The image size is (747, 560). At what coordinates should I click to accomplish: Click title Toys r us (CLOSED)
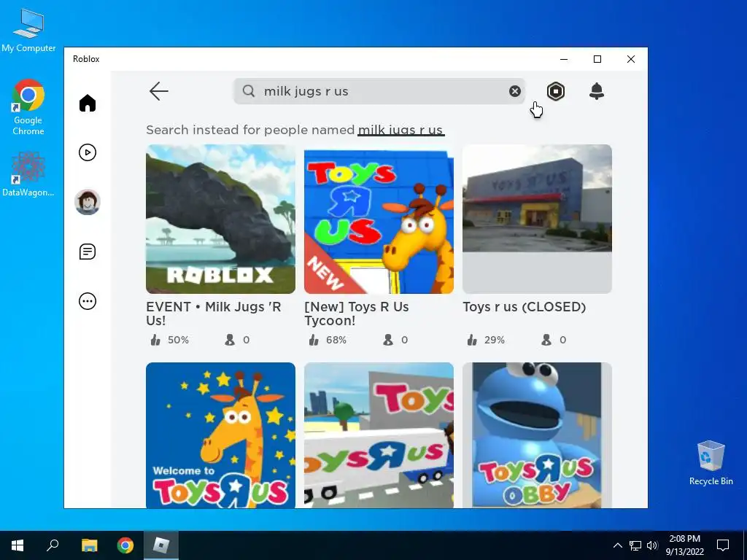(524, 307)
